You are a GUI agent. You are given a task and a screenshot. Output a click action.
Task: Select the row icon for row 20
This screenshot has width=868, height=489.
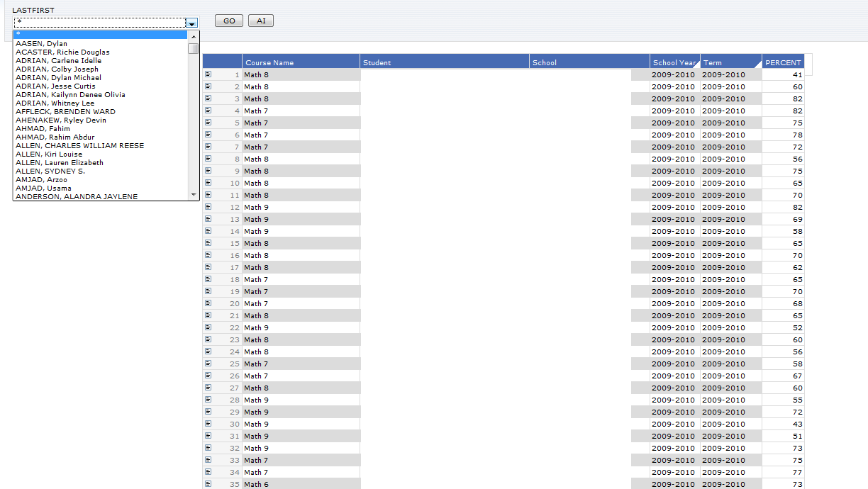point(208,303)
